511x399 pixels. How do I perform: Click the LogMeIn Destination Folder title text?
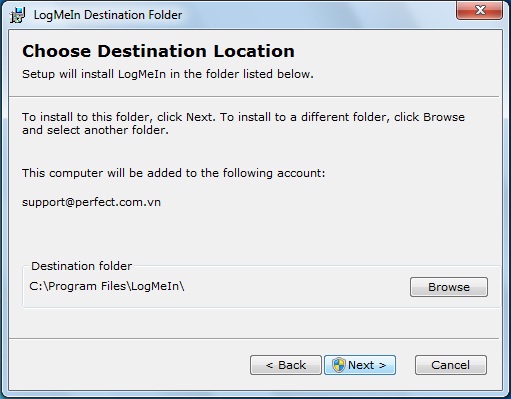(x=108, y=15)
